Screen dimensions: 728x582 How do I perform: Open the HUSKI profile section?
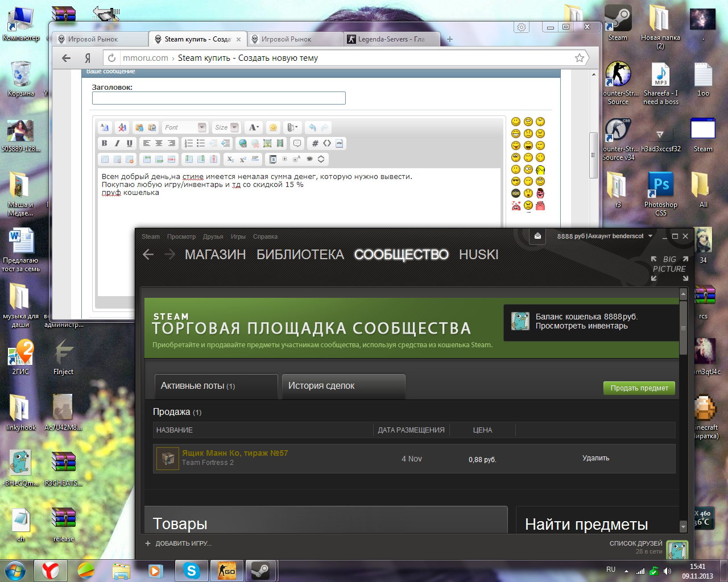tap(479, 255)
